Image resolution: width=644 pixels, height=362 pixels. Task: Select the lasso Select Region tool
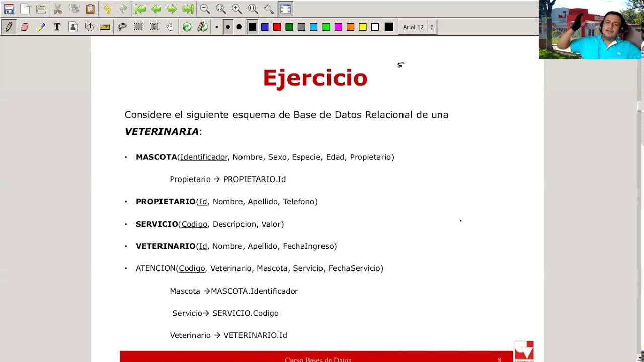(x=122, y=27)
